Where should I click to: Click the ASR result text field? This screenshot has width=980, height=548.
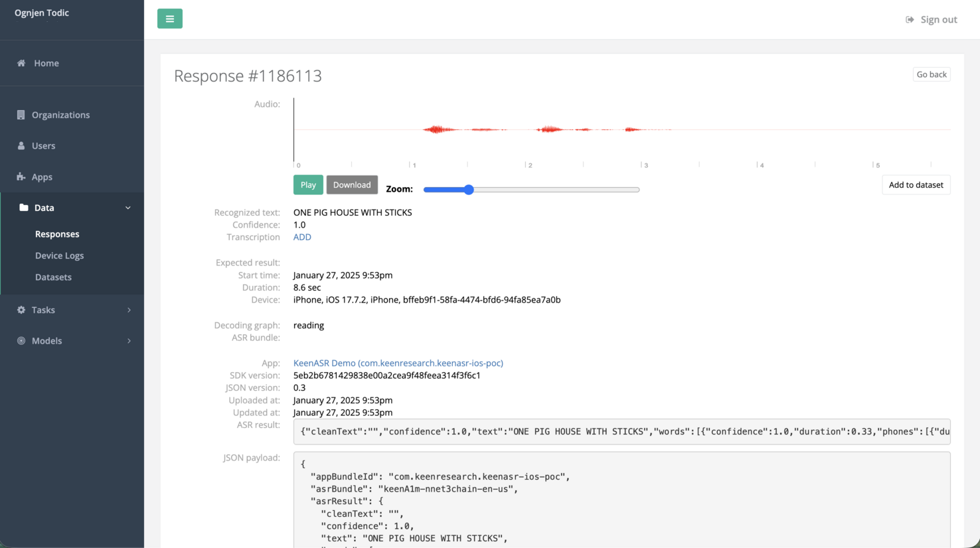[621, 432]
